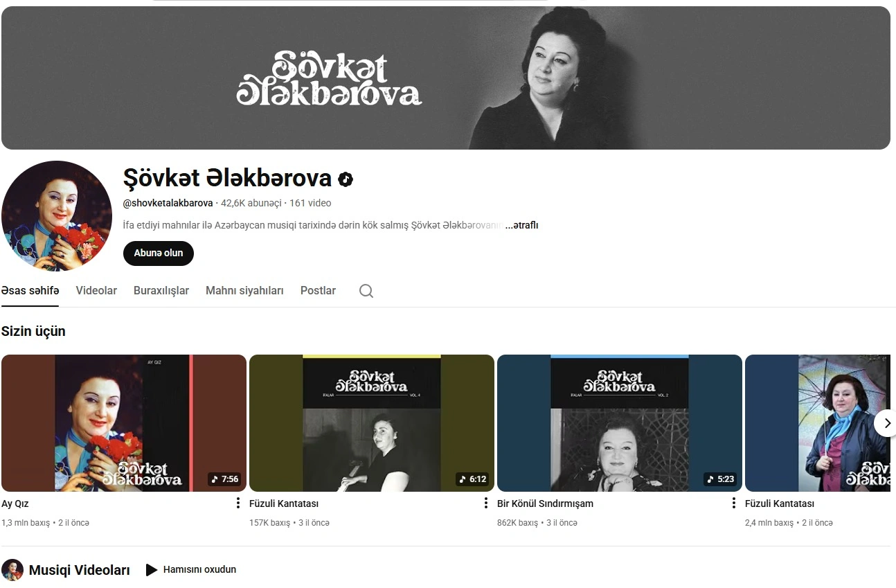Viewport: 896px width, 588px height.
Task: Open the Ay Qız video thumbnail
Action: click(124, 423)
